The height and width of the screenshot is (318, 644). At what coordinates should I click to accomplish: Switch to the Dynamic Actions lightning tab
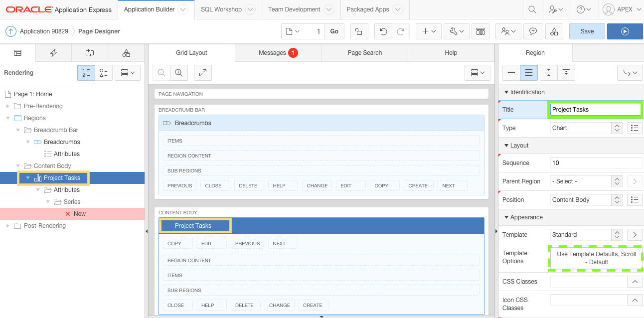(54, 53)
